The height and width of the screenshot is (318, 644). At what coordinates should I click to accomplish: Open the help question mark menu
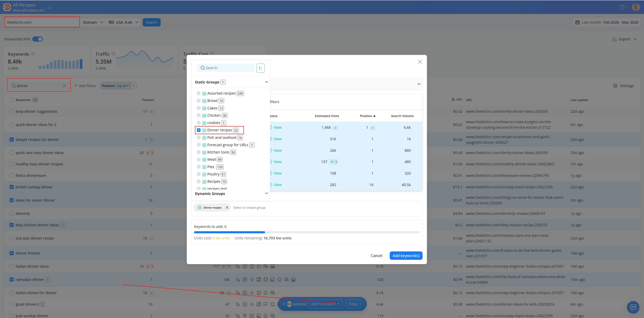(622, 7)
